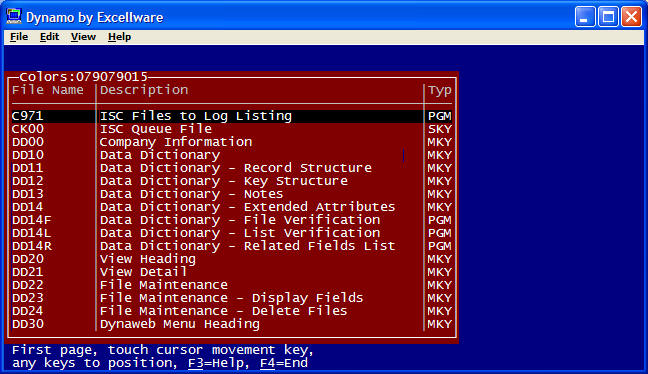648x374 pixels.
Task: Click 'Data Dictionary - Related Fields List' description
Action: coord(248,246)
